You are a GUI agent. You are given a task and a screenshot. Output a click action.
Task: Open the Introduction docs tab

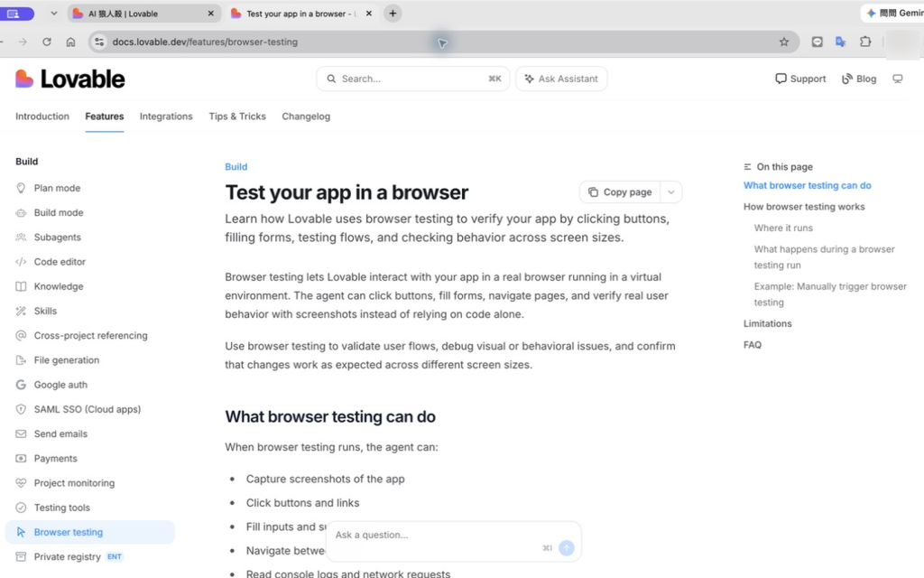[42, 117]
